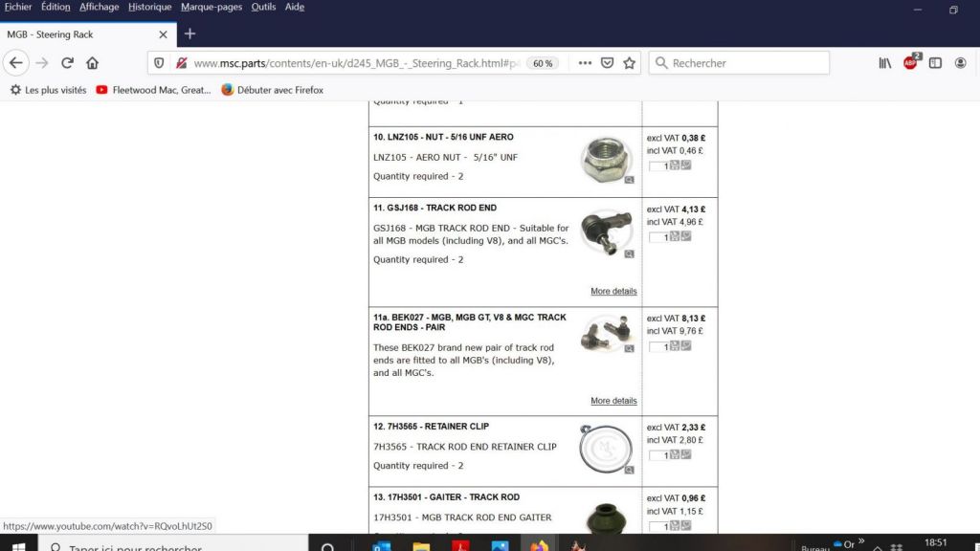Viewport: 980px width, 551px height.
Task: Click the heading '11. GSJ168 - TRACK ROD END'
Action: coord(435,208)
